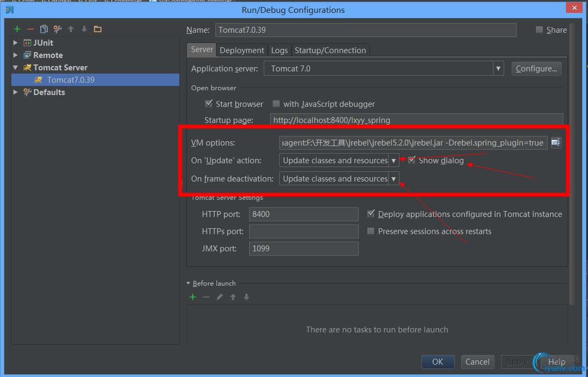Collapse the Before launch section
Screen dimensions: 588x377
tap(188, 283)
